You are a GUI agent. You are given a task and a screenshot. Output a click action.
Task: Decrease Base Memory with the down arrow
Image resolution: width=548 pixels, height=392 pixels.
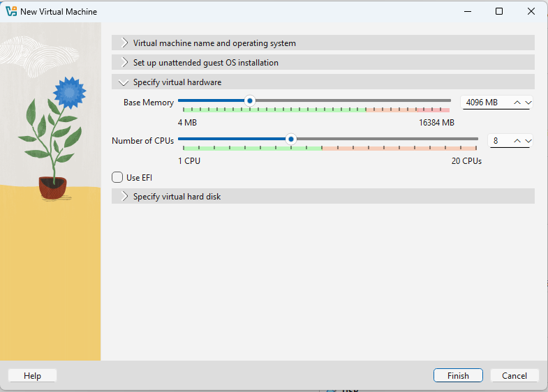click(528, 103)
